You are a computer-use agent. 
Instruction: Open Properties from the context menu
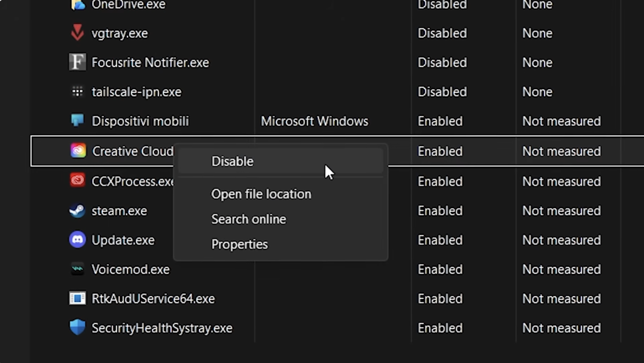pyautogui.click(x=239, y=244)
